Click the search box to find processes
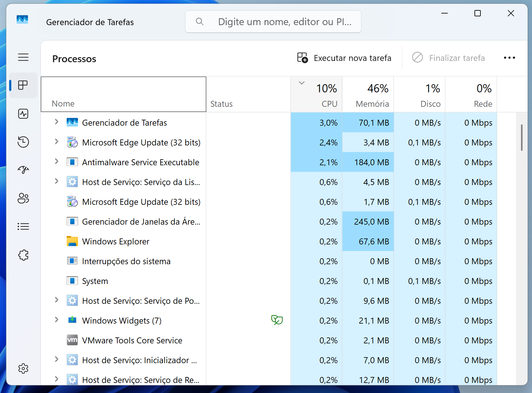Screen dimensions: 532x393 click(x=273, y=22)
